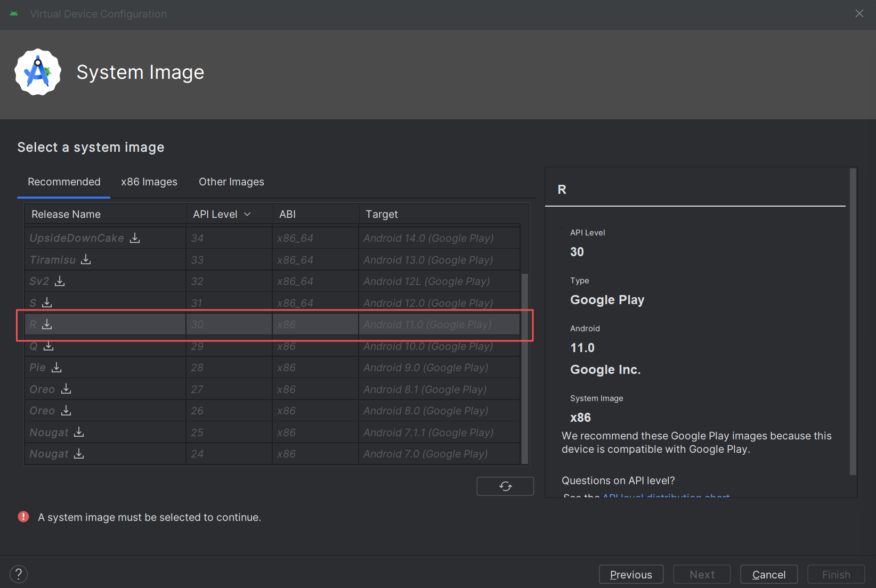Sort by Release Name column header

pos(105,214)
